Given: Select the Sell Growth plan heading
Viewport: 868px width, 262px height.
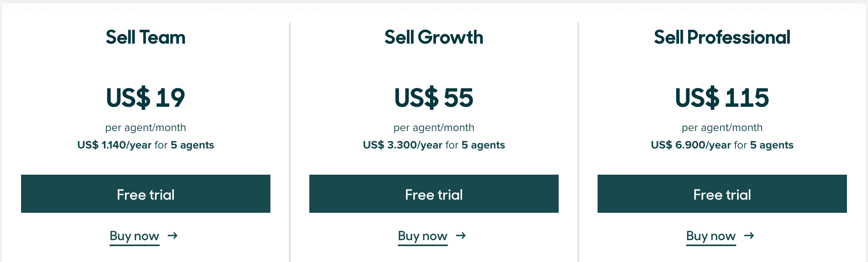Looking at the screenshot, I should click(434, 37).
